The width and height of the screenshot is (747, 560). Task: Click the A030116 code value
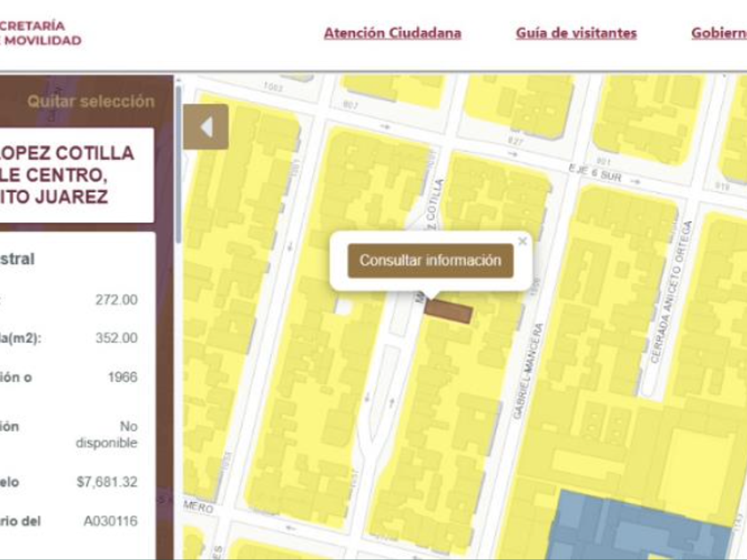(110, 521)
